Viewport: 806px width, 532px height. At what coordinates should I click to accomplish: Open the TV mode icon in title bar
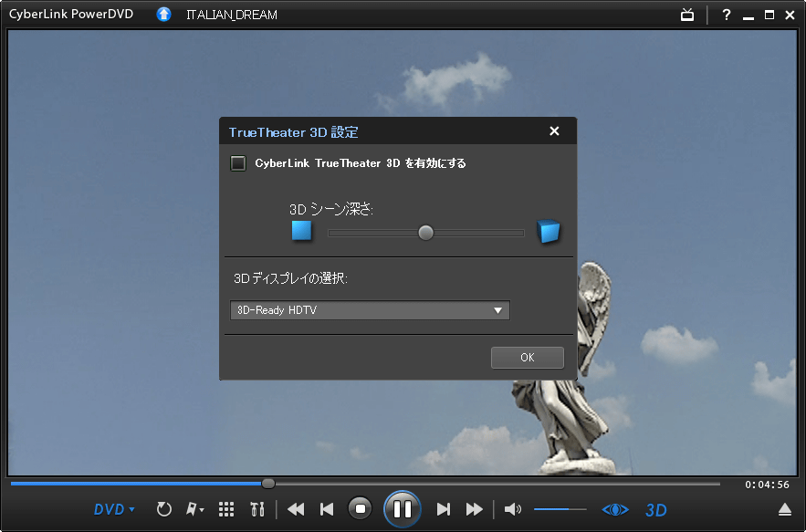click(687, 15)
